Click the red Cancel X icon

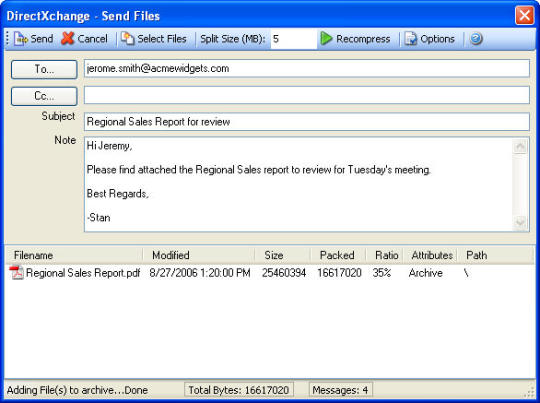[68, 39]
